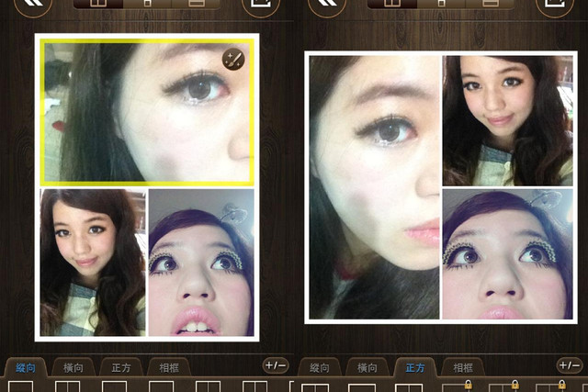Choose first layout template in left screen's row

(20, 386)
